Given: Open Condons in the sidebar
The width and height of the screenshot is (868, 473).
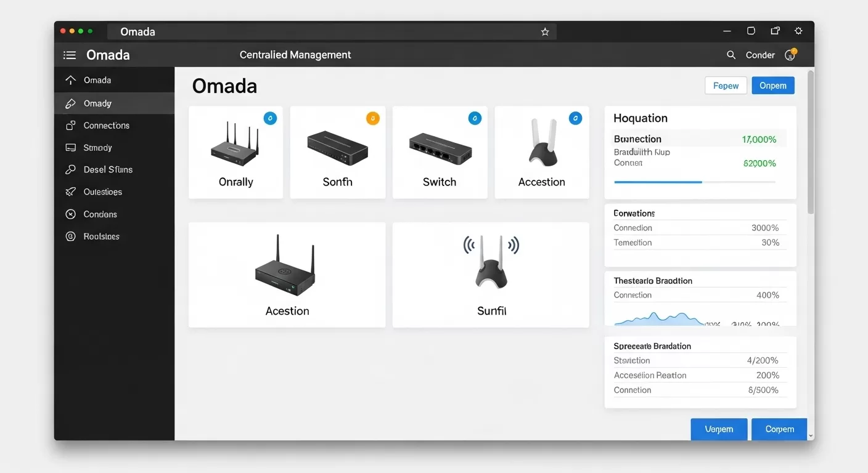Looking at the screenshot, I should tap(114, 214).
